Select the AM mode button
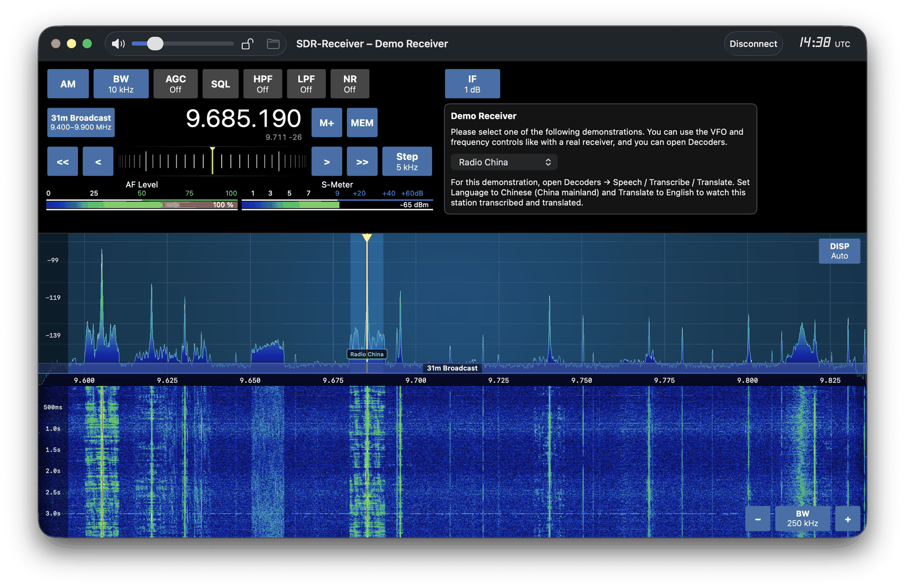The width and height of the screenshot is (905, 588). point(68,84)
